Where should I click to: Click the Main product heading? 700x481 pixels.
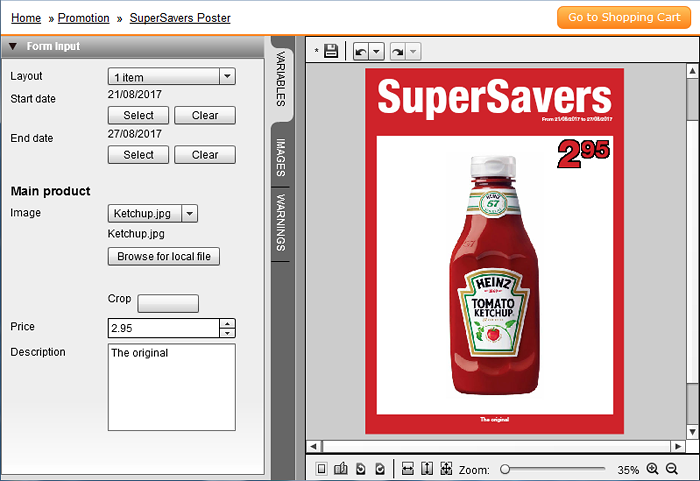(50, 191)
